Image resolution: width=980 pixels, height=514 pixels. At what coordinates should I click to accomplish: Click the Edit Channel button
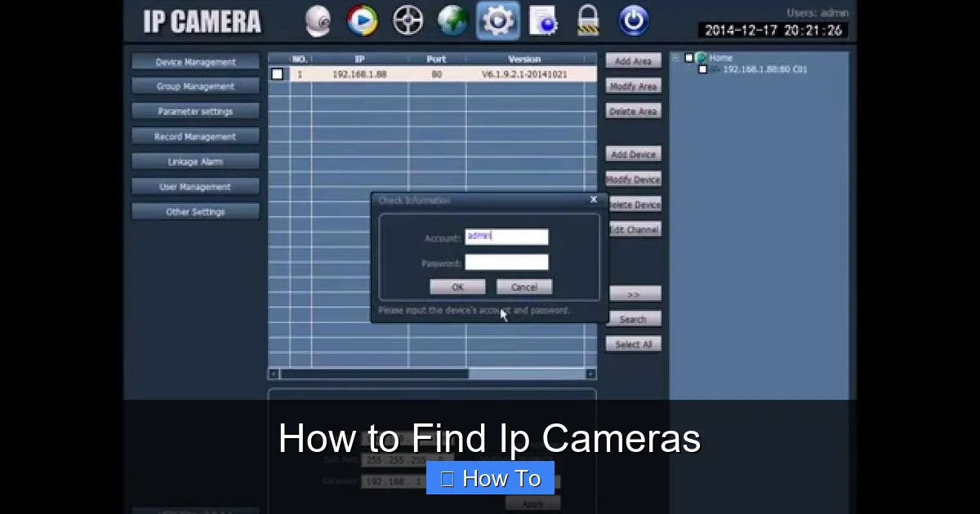(x=635, y=230)
